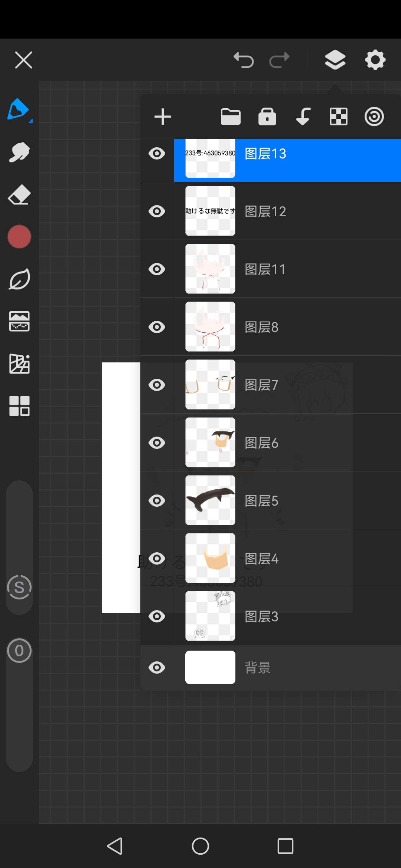Choose the eraser tool
This screenshot has width=401, height=868.
coord(19,194)
